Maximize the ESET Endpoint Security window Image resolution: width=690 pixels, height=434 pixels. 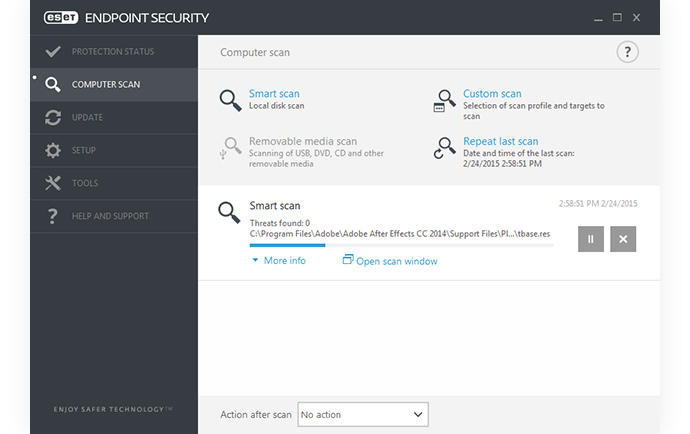[617, 18]
